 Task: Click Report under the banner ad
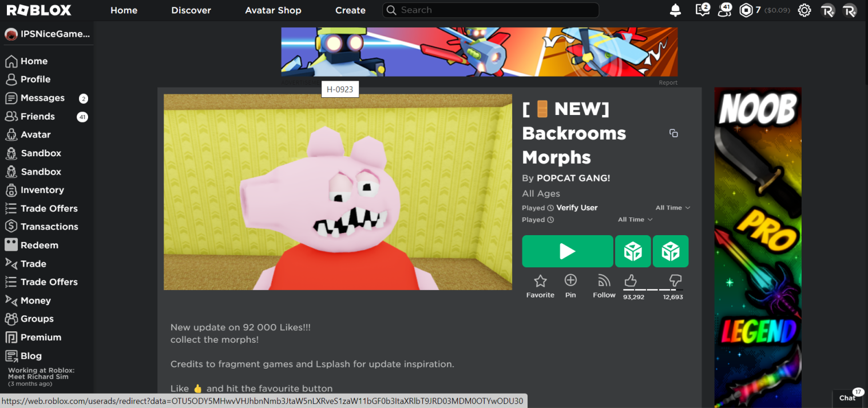tap(668, 82)
